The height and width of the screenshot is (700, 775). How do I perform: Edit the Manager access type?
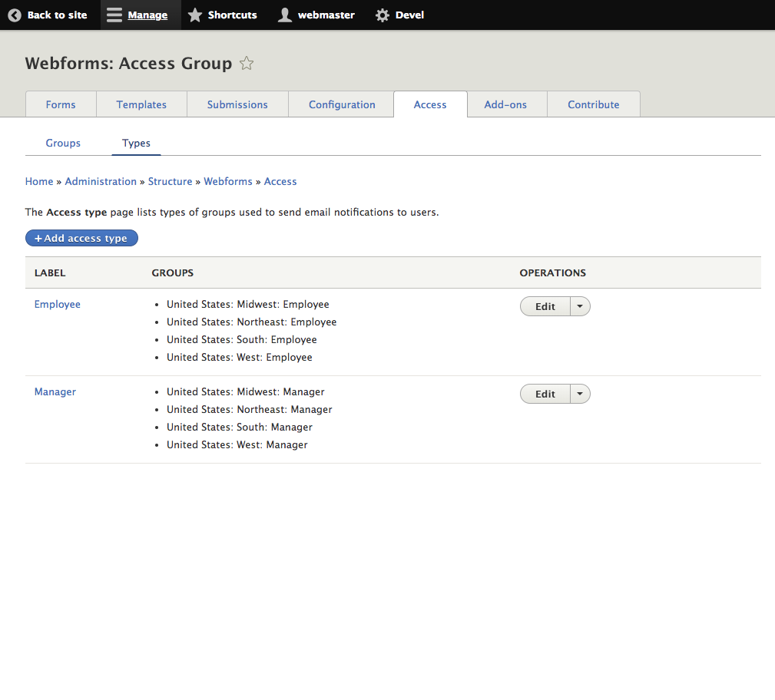tap(545, 393)
